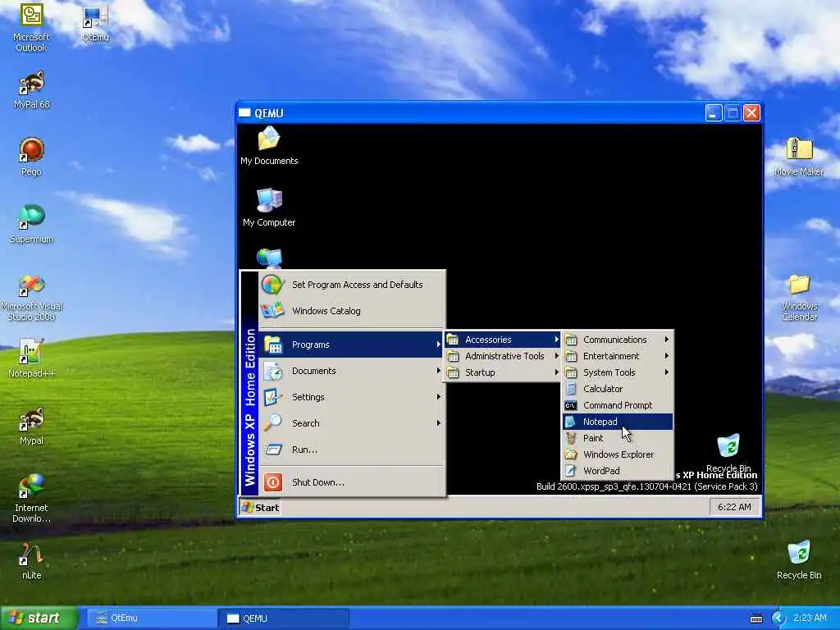Screen dimensions: 840x630
Task: Click the guest clock showing 6:22 AM
Action: click(x=734, y=507)
